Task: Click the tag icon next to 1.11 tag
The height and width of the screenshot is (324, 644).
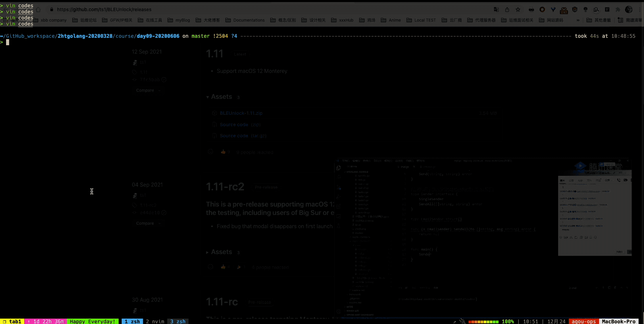Action: (x=134, y=72)
